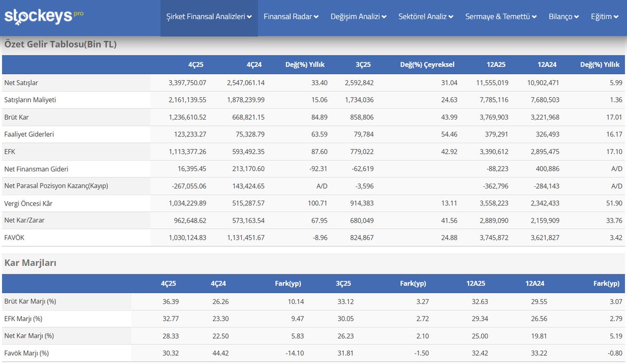Screen dimensions: 627x364
Task: Expand the Bilanço menu
Action: tap(564, 17)
